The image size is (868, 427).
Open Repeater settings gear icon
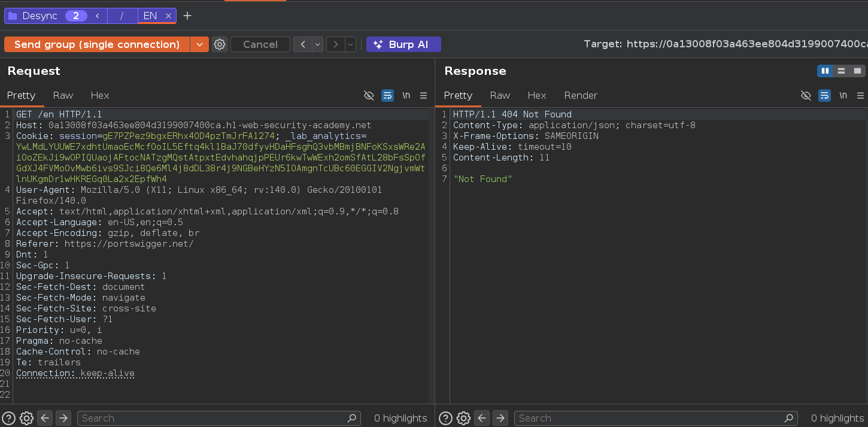pos(220,44)
